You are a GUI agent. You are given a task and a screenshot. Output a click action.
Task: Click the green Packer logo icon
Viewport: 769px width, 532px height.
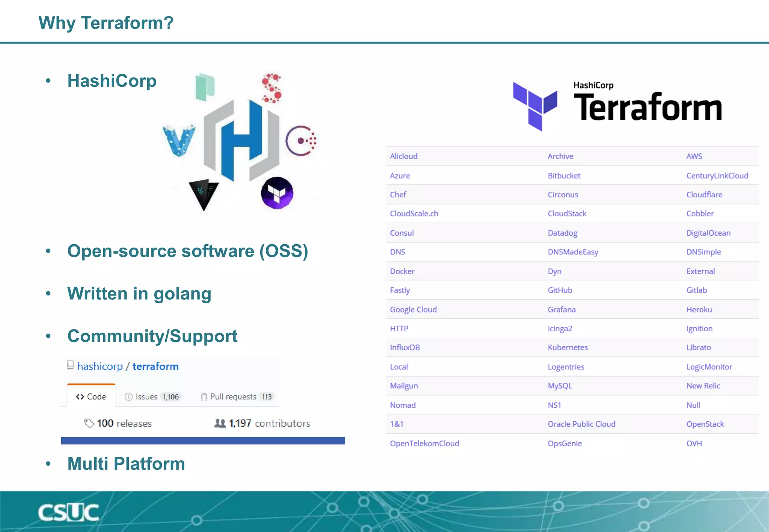click(205, 87)
